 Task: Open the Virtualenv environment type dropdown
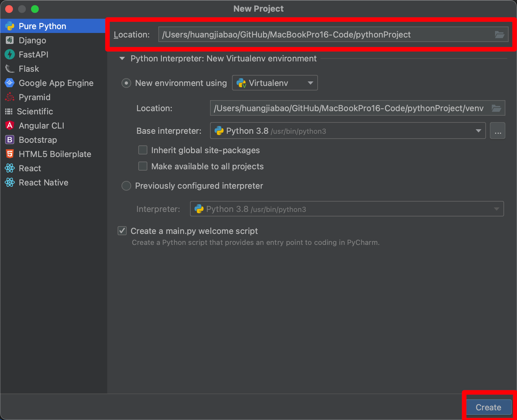pos(275,83)
